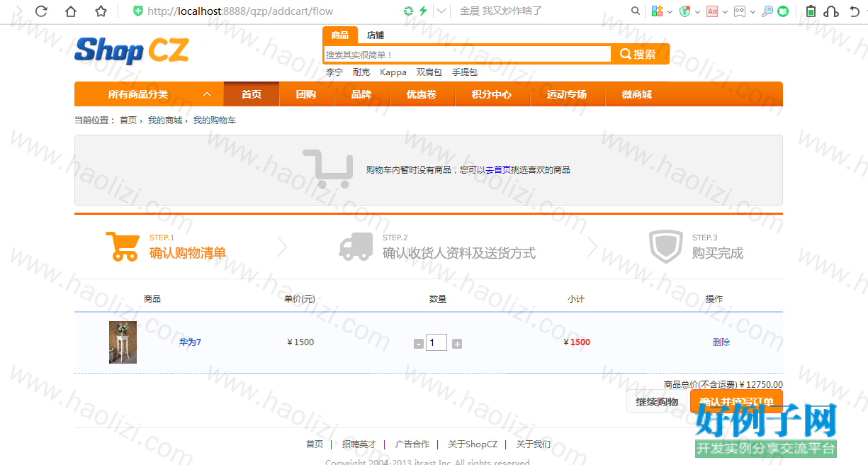Viewport: 868px width, 465px height.
Task: Open the address bar history dropdown
Action: [441, 11]
